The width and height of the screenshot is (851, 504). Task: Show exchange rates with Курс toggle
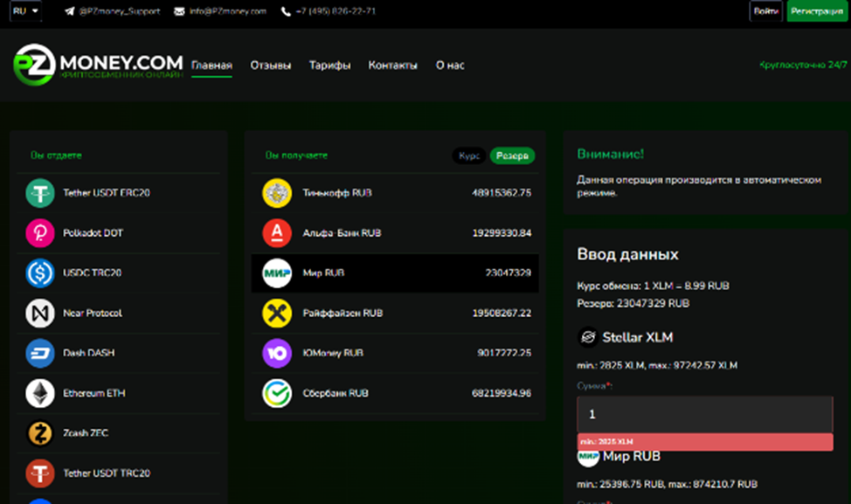(x=469, y=155)
